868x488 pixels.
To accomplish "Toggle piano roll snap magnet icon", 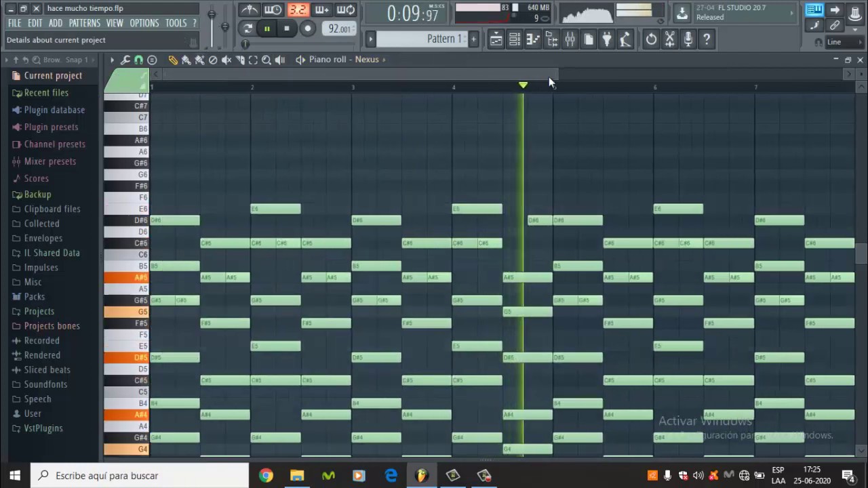I will click(138, 60).
